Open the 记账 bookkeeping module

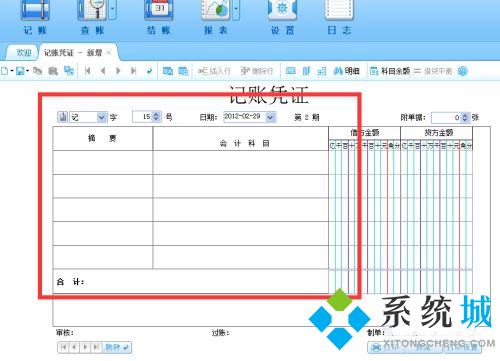(35, 18)
